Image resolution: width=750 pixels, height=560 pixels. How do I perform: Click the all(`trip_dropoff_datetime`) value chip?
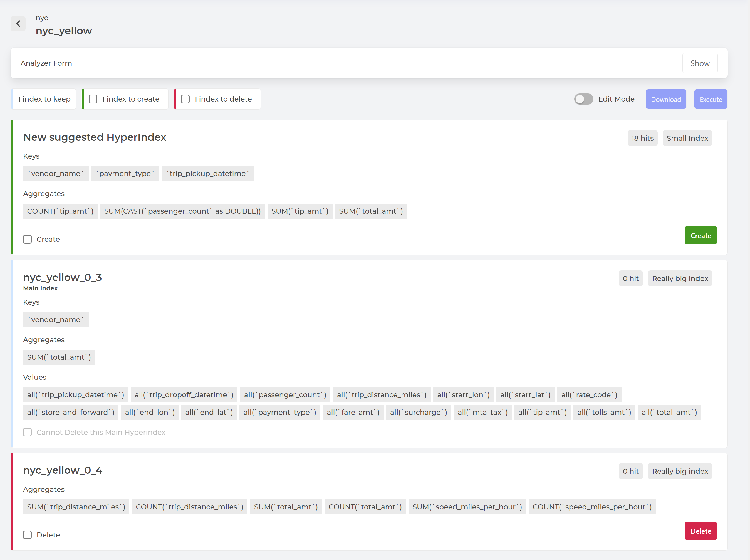click(x=184, y=395)
